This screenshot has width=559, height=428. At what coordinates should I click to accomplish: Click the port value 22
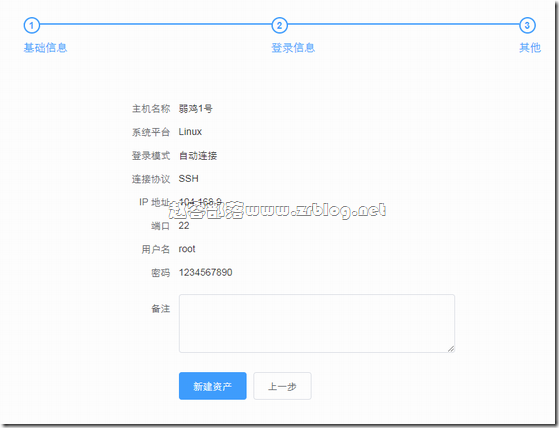click(184, 226)
